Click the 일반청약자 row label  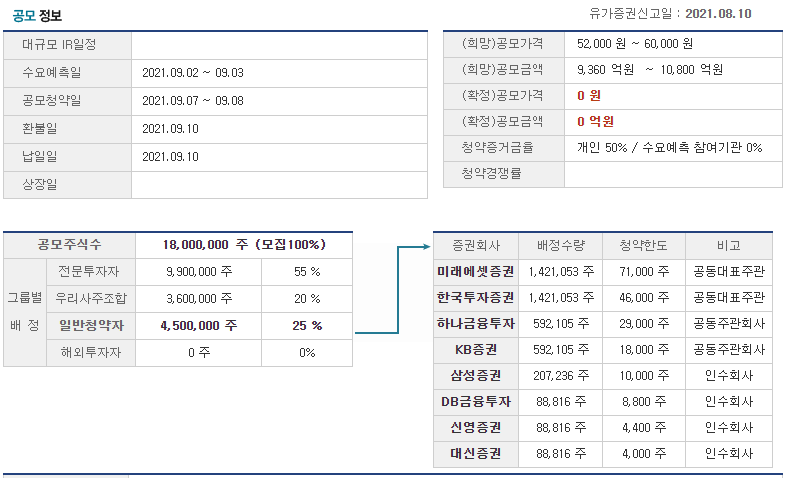[x=91, y=326]
